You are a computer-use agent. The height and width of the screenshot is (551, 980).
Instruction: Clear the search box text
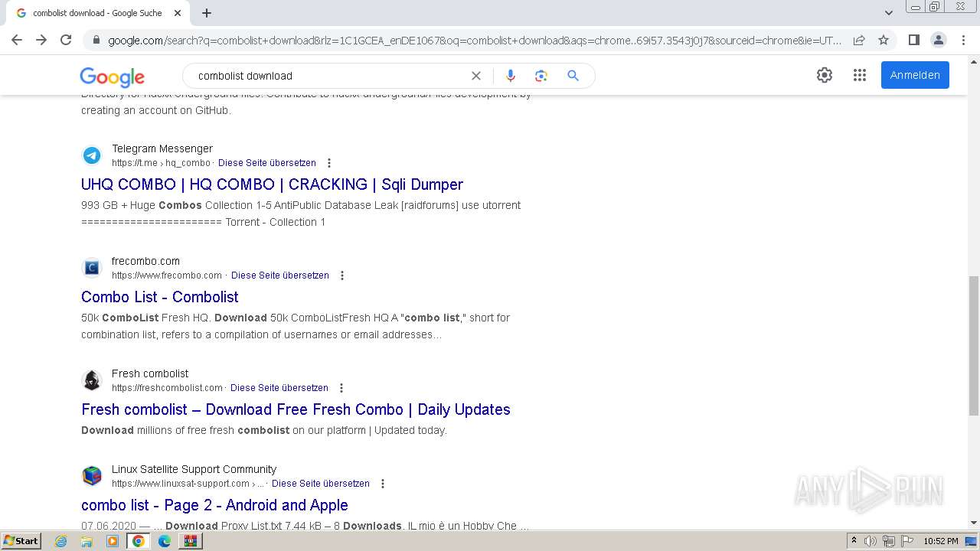click(x=476, y=76)
